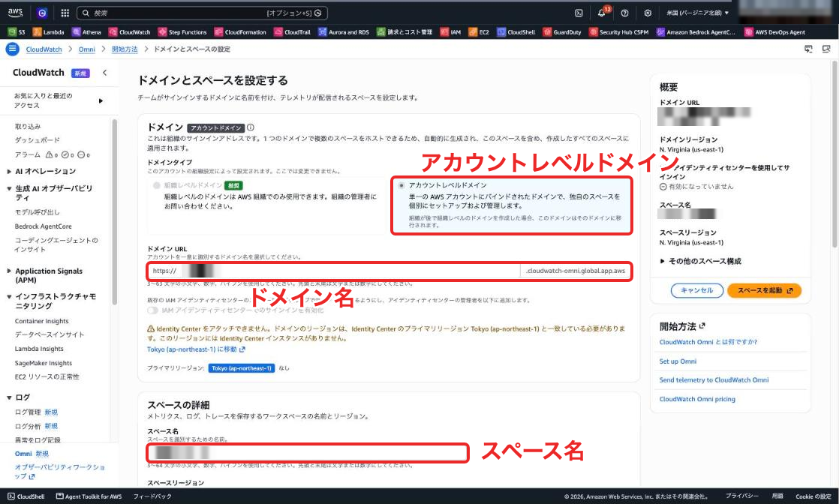Toggle the hamburger navigation menu icon
The image size is (839, 504).
pos(12,49)
